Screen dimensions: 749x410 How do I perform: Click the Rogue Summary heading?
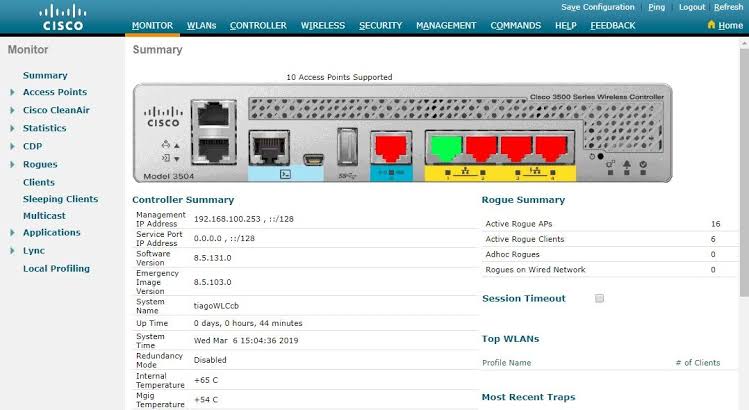tap(523, 200)
